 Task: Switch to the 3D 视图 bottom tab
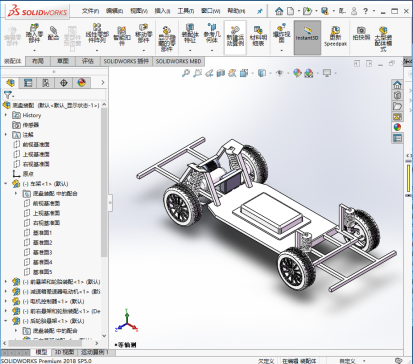[64, 352]
